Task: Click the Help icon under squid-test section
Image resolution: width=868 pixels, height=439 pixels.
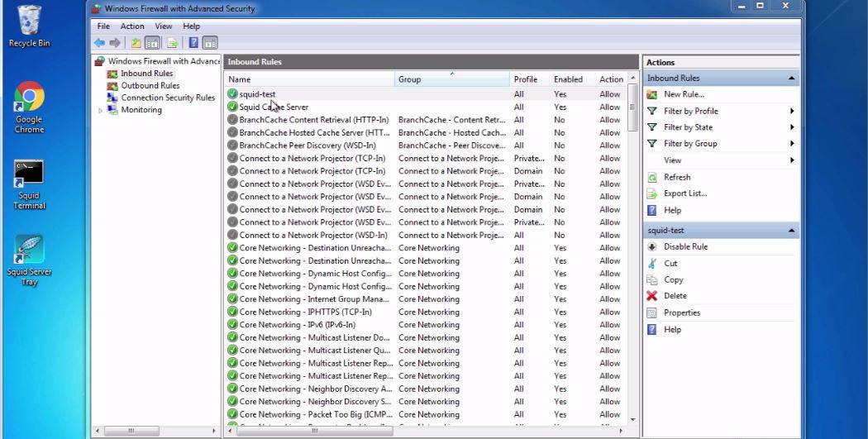Action: 652,329
